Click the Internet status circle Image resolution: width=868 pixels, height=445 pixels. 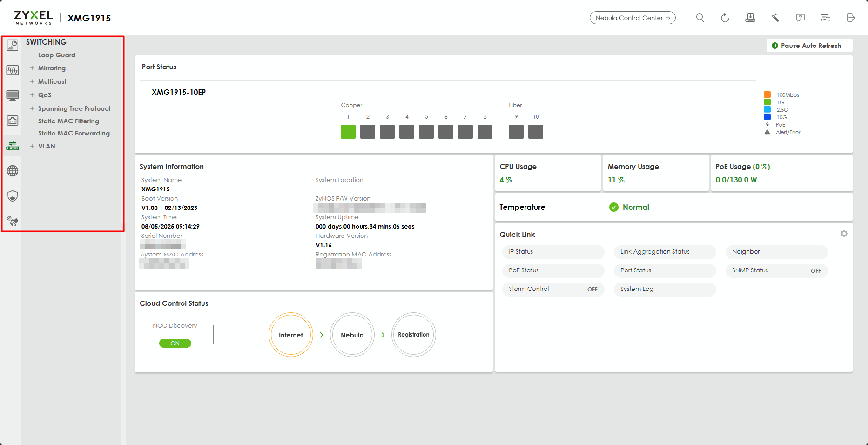(291, 335)
